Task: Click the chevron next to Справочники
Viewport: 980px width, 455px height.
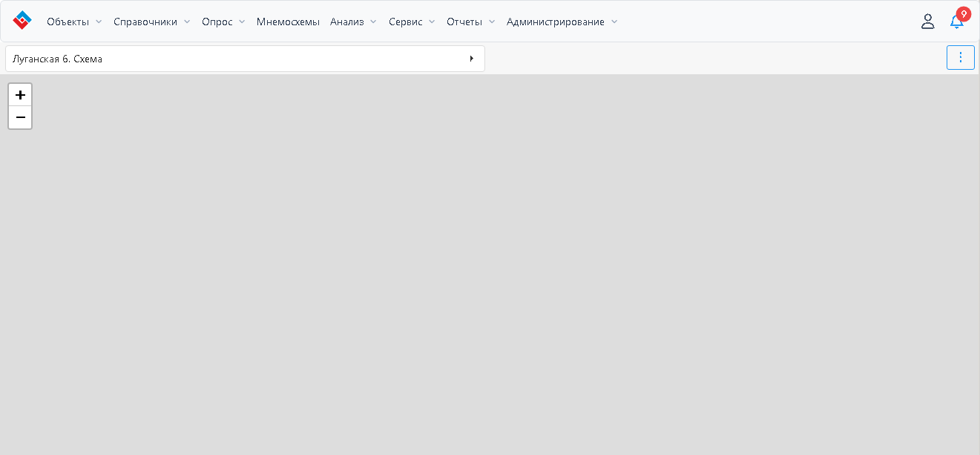Action: pyautogui.click(x=187, y=22)
